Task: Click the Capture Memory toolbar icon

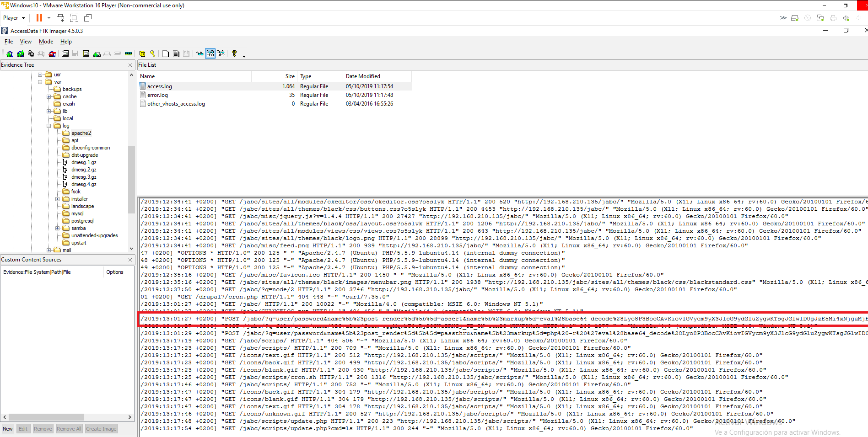Action: click(x=129, y=54)
